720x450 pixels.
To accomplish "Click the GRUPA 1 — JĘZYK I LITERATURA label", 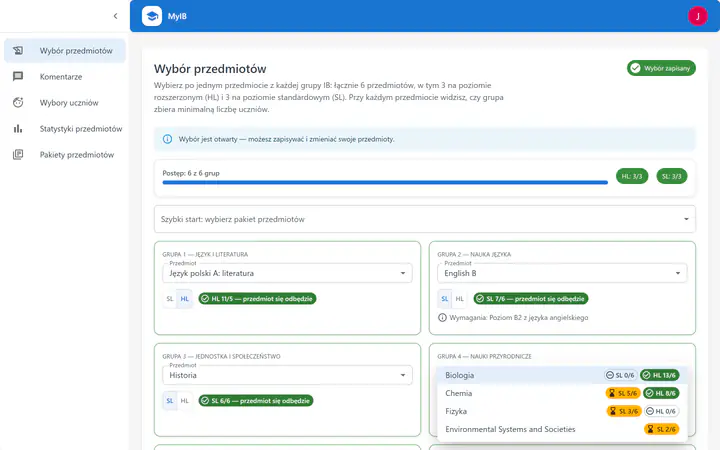I will (205, 254).
